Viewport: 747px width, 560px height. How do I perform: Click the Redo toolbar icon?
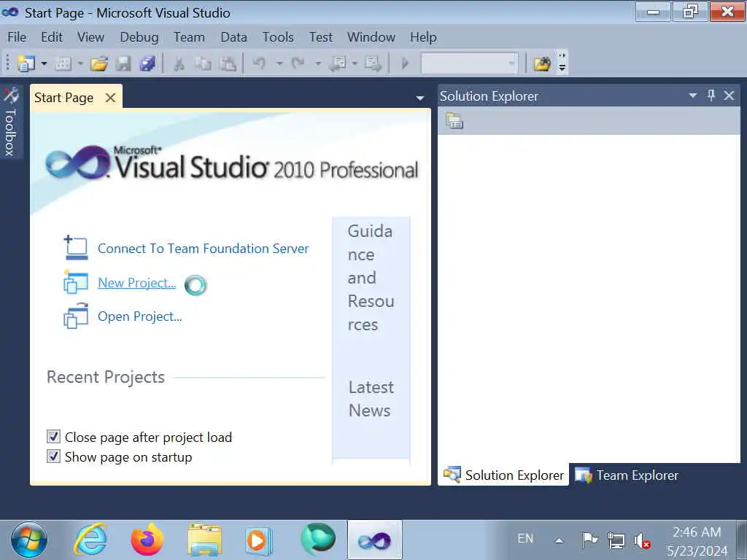click(x=298, y=63)
